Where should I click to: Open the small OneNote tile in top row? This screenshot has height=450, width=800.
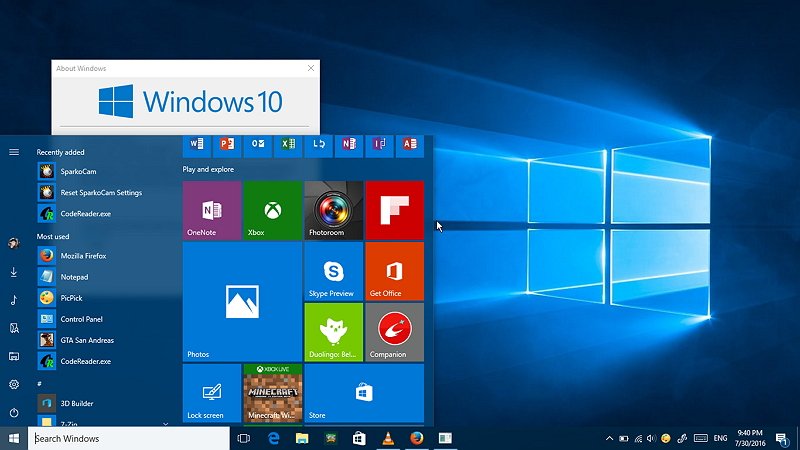pyautogui.click(x=349, y=146)
